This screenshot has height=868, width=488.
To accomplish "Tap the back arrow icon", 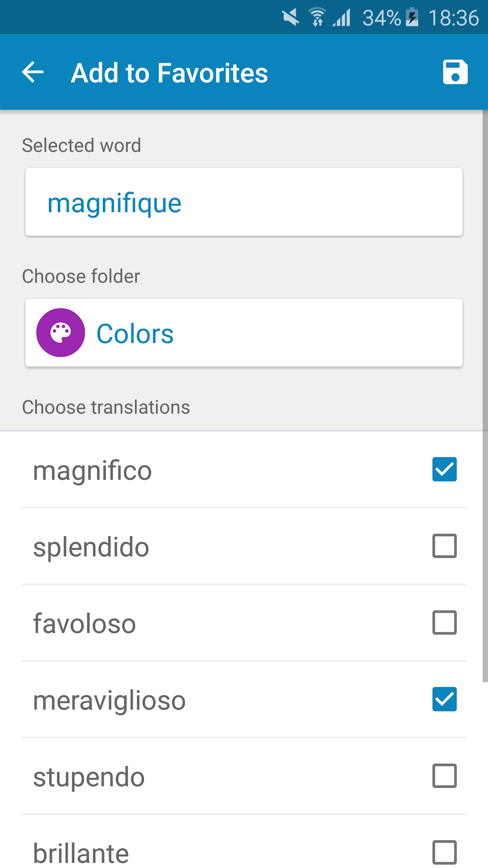I will coord(33,72).
